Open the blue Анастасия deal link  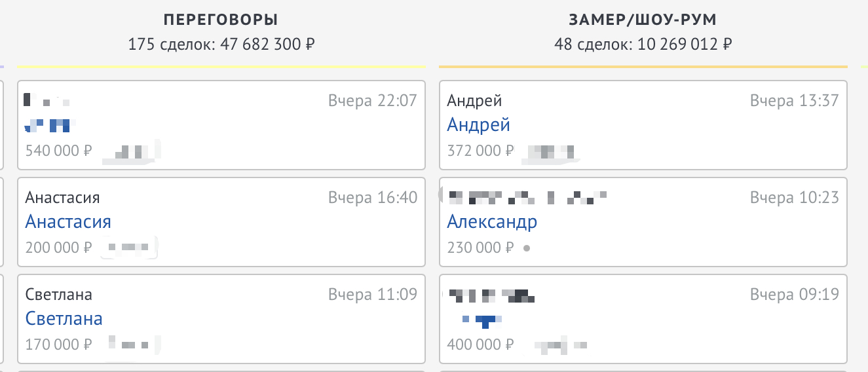[x=68, y=222]
